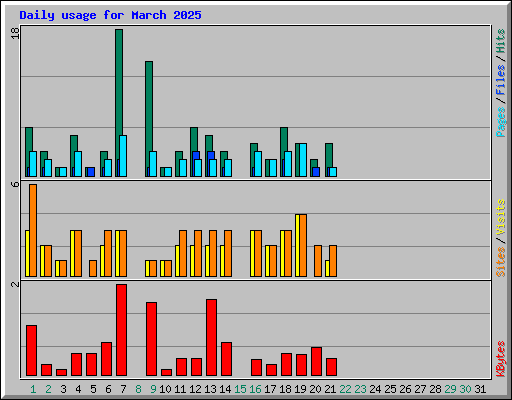Click the green Hits bar for day 9
This screenshot has width=512, height=400.
pos(149,119)
